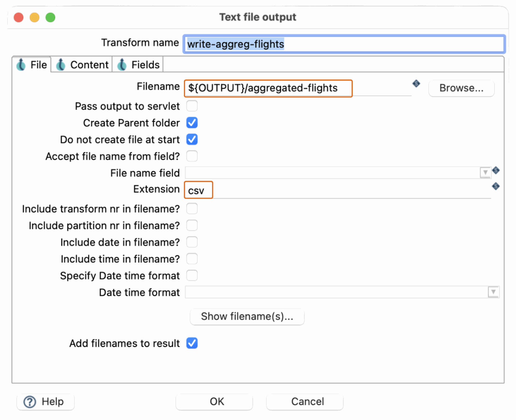This screenshot has width=516, height=420.
Task: Maximize the dialog with green button
Action: tap(50, 17)
